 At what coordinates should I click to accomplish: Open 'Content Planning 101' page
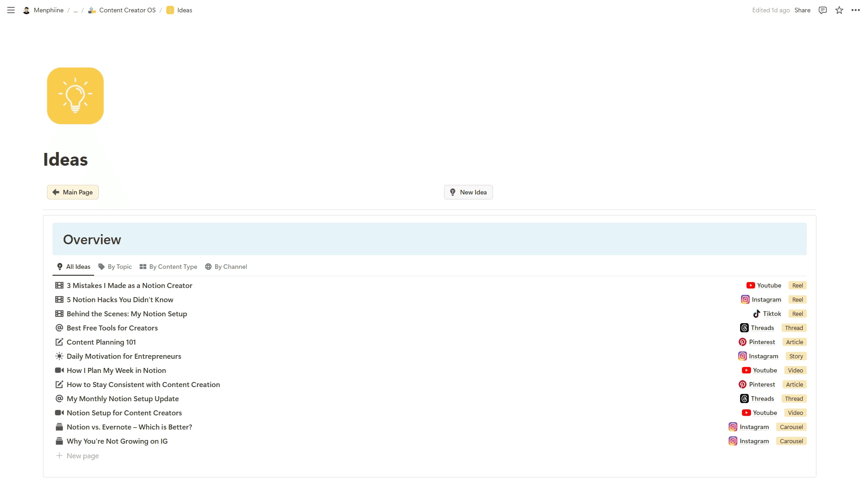[101, 342]
